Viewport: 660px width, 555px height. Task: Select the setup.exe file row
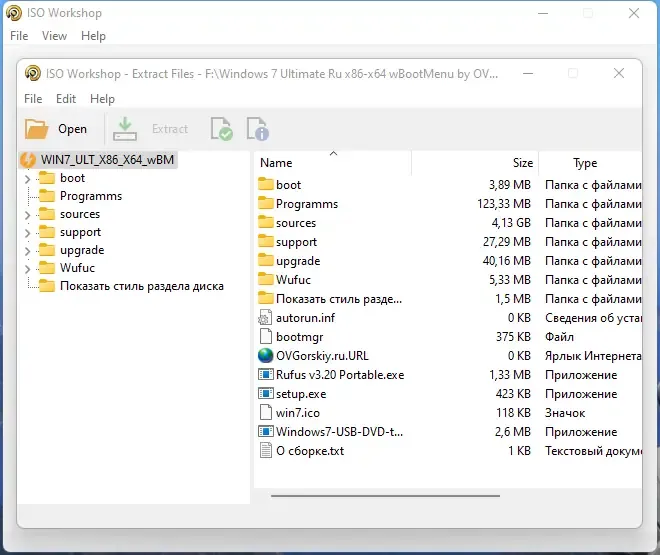449,394
